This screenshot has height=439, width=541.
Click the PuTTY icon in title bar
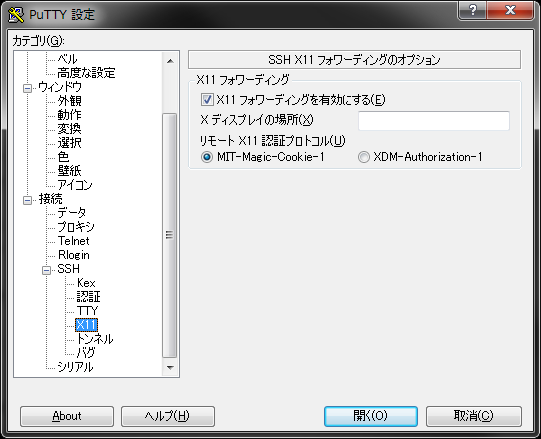[16, 14]
